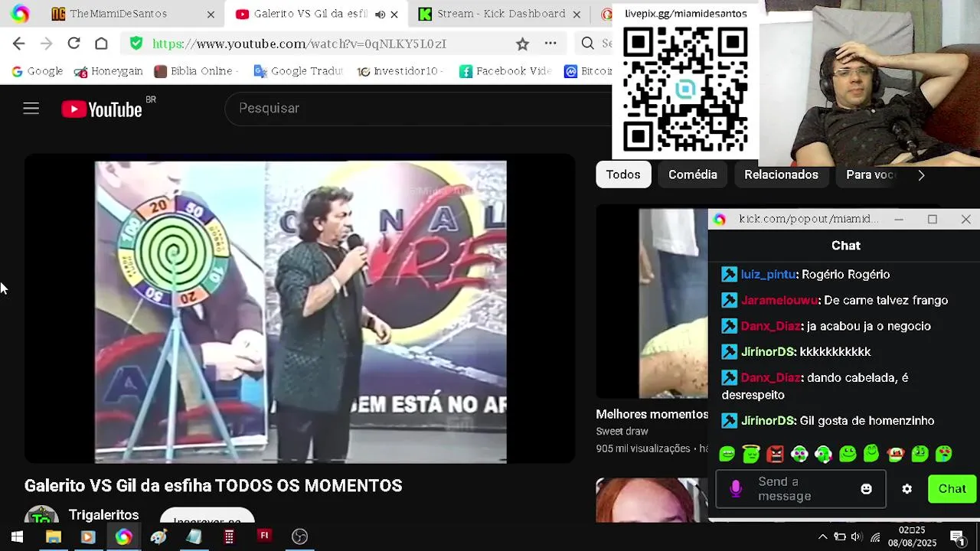Open the notepad app in the taskbar
The width and height of the screenshot is (980, 551).
point(194,536)
